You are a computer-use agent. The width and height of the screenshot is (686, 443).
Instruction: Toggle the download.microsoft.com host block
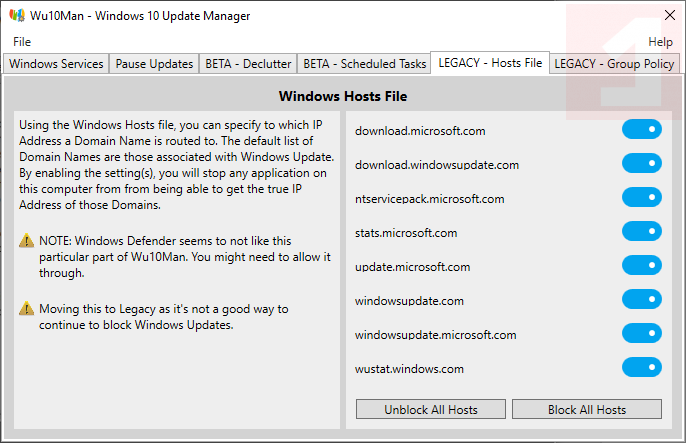pyautogui.click(x=642, y=130)
